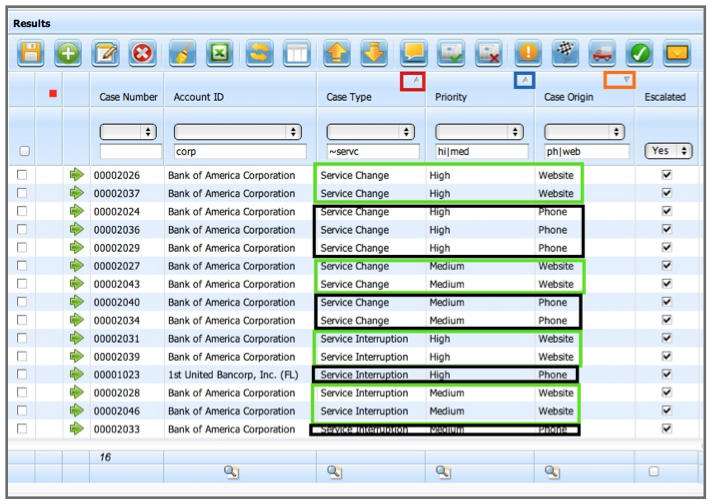This screenshot has width=713, height=504.
Task: Select row checkbox for case 00002031
Action: click(22, 338)
